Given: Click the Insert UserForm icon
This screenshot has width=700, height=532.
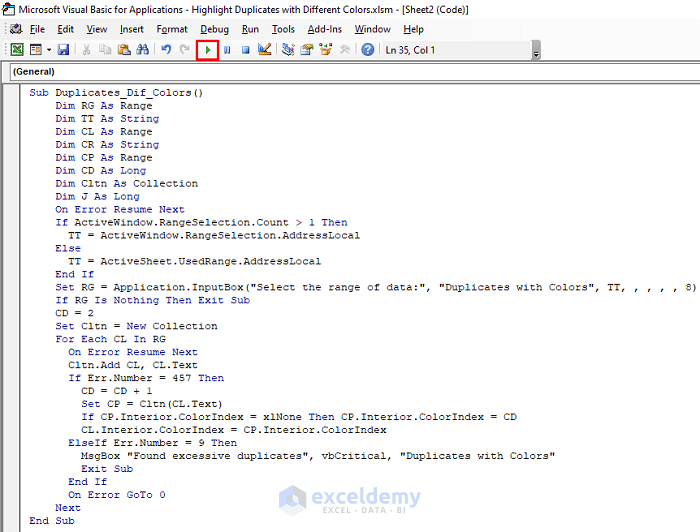Looking at the screenshot, I should click(36, 50).
